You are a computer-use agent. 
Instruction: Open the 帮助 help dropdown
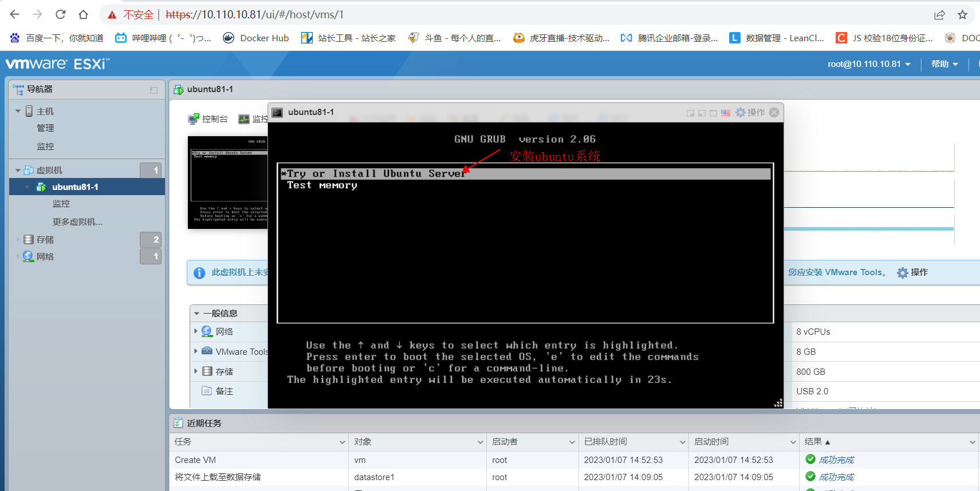pyautogui.click(x=944, y=64)
